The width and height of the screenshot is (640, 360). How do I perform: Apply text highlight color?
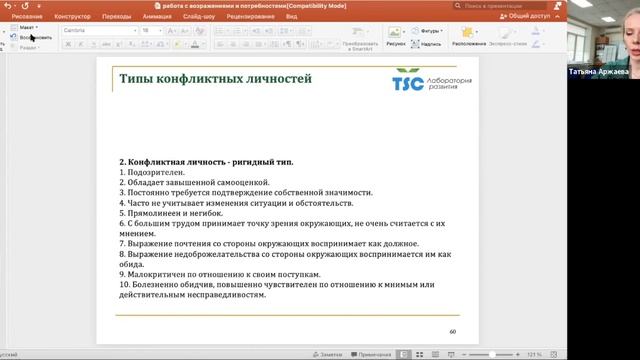click(x=178, y=44)
